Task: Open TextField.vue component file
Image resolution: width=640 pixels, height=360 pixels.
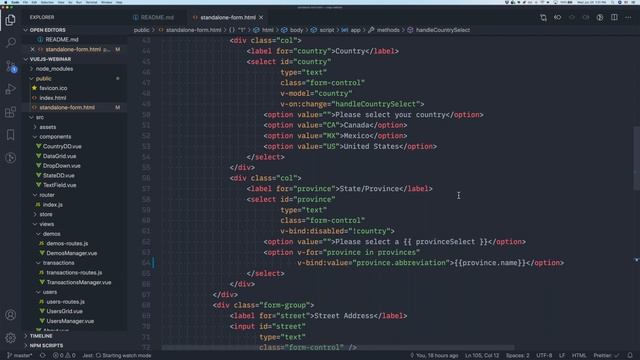Action: click(59, 185)
